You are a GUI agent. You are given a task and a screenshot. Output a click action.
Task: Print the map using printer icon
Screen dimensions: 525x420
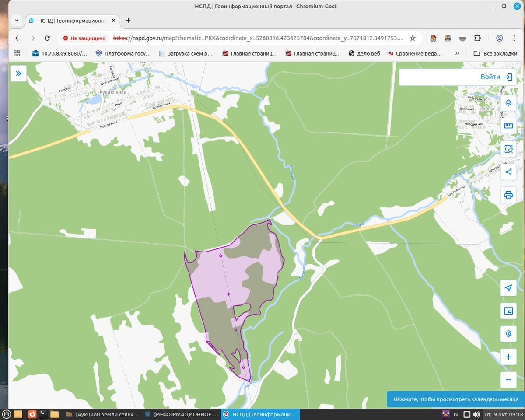[x=508, y=195]
